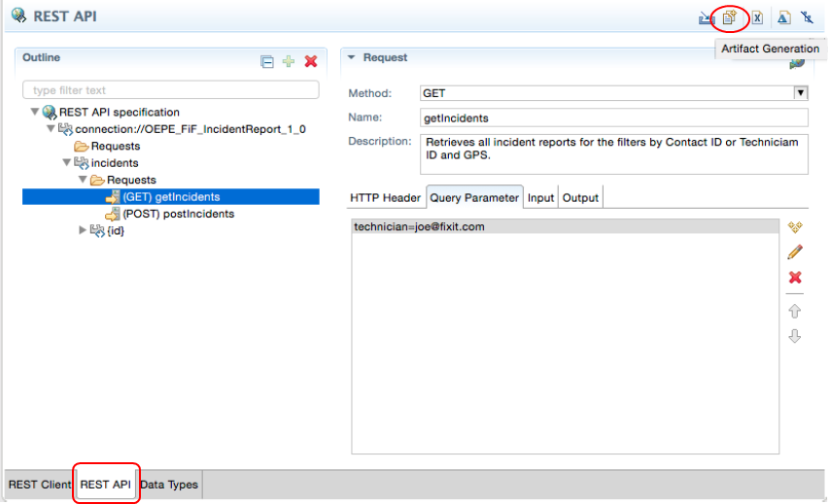This screenshot has height=504, width=829.
Task: Click the REST API specification label
Action: tap(119, 112)
